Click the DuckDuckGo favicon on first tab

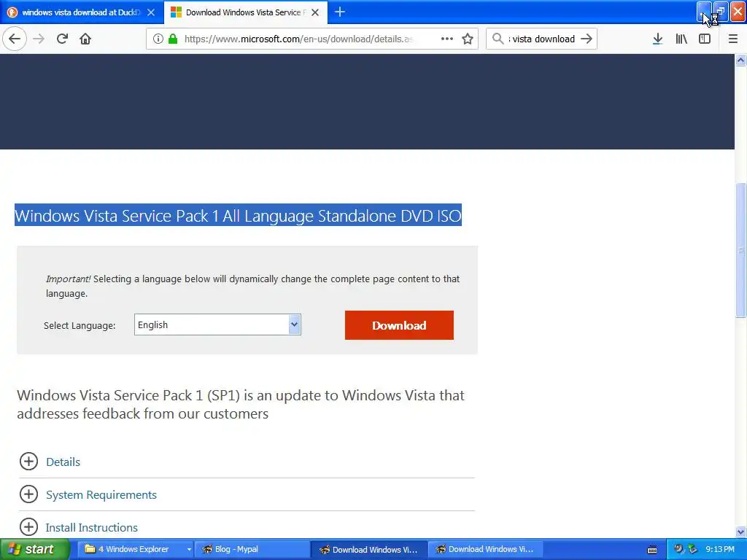[x=12, y=12]
